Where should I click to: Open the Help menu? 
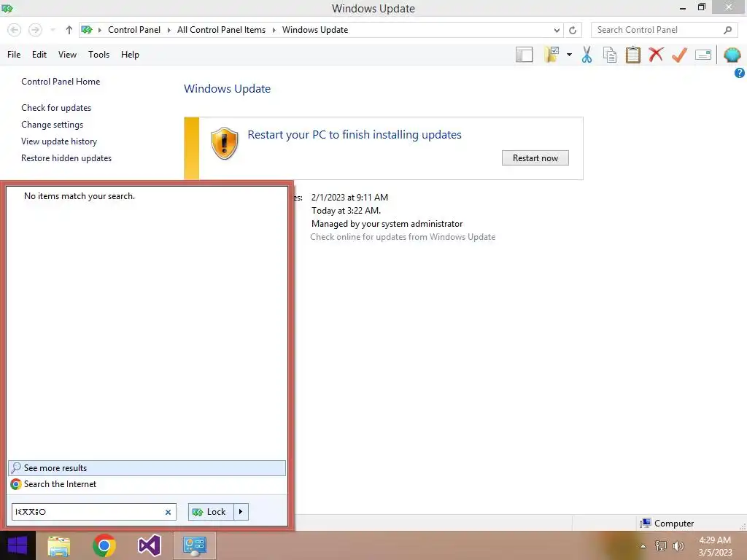pos(130,54)
